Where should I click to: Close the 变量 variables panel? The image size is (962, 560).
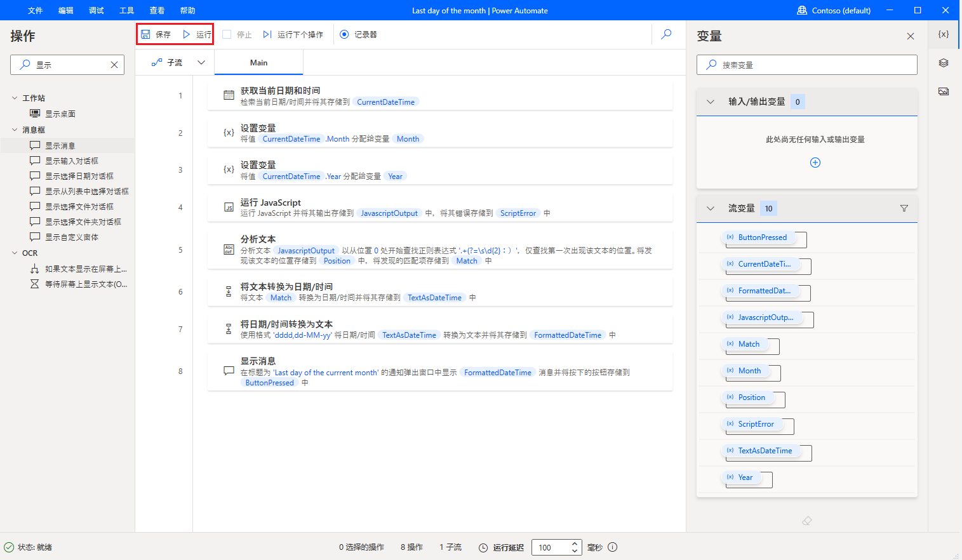[911, 36]
